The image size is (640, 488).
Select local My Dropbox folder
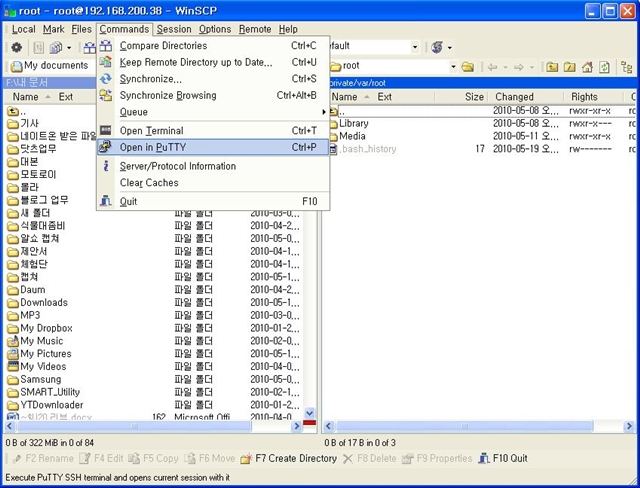click(46, 328)
